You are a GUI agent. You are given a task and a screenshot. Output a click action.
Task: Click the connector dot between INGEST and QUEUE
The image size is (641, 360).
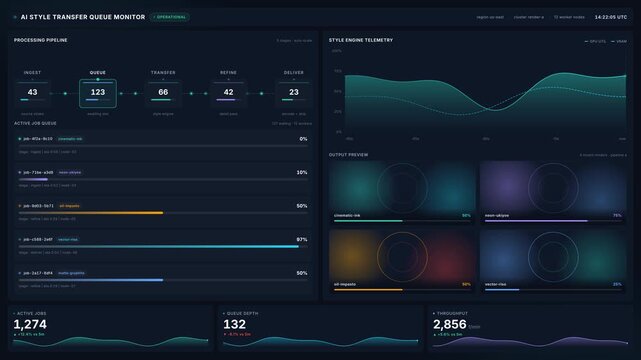(x=65, y=94)
